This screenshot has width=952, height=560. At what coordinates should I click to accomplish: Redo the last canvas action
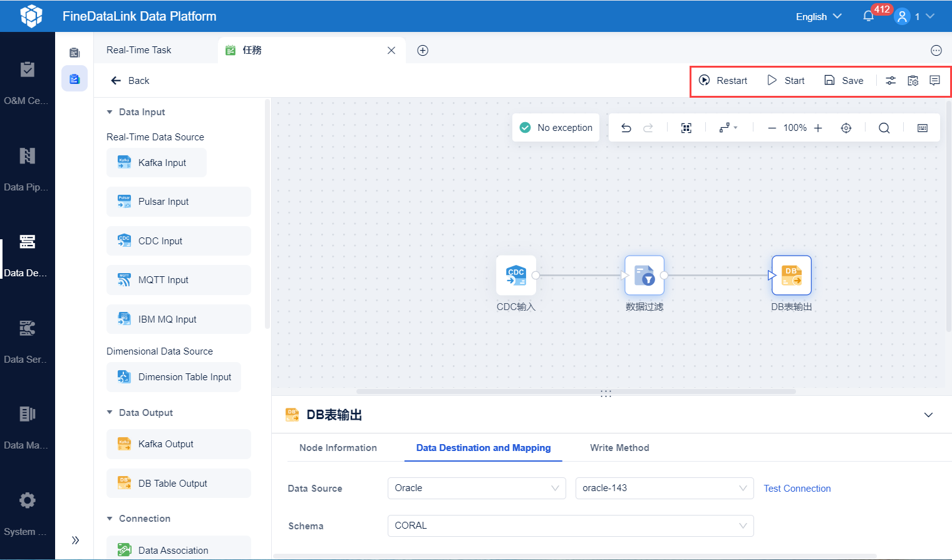coord(648,128)
